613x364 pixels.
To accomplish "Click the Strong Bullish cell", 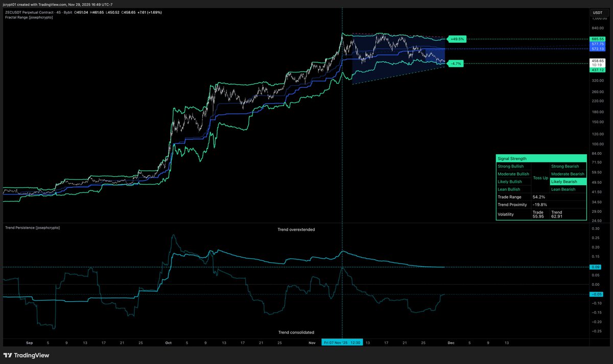I will point(514,166).
